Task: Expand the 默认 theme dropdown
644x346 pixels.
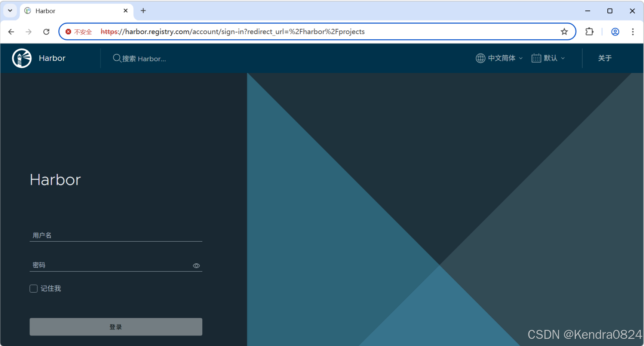Action: pyautogui.click(x=548, y=58)
